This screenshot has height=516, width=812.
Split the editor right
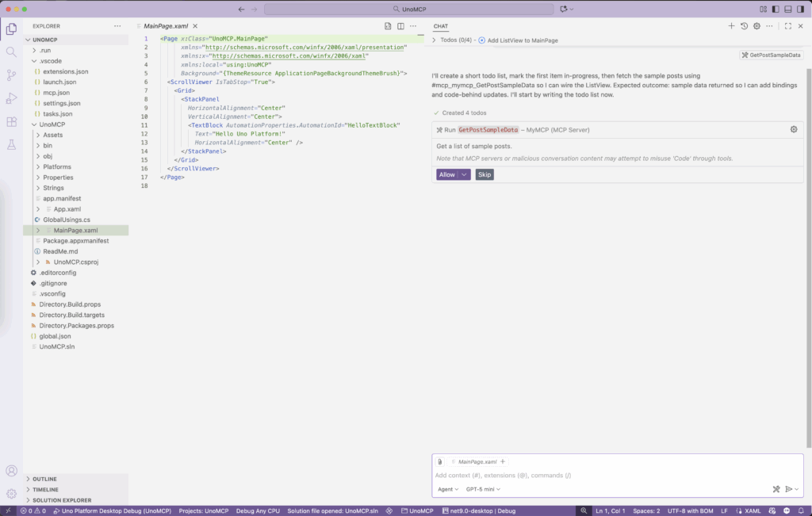point(400,26)
